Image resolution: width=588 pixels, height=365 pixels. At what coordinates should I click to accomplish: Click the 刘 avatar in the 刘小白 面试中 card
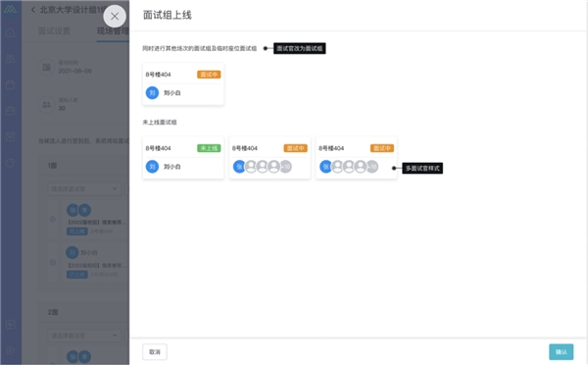(152, 93)
